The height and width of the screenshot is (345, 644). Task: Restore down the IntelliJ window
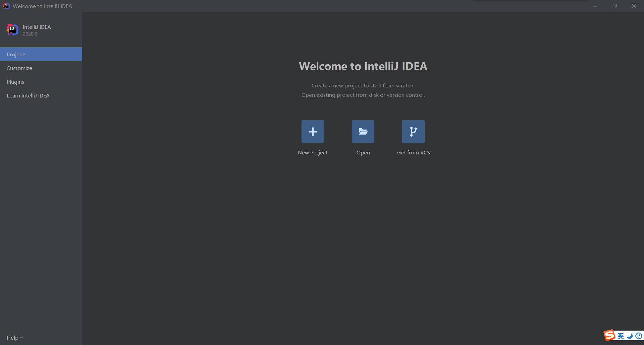click(x=614, y=6)
